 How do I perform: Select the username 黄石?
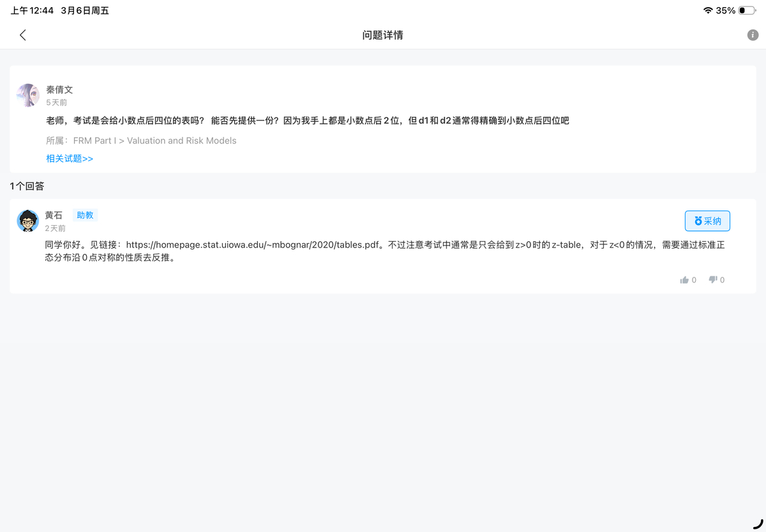coord(54,215)
